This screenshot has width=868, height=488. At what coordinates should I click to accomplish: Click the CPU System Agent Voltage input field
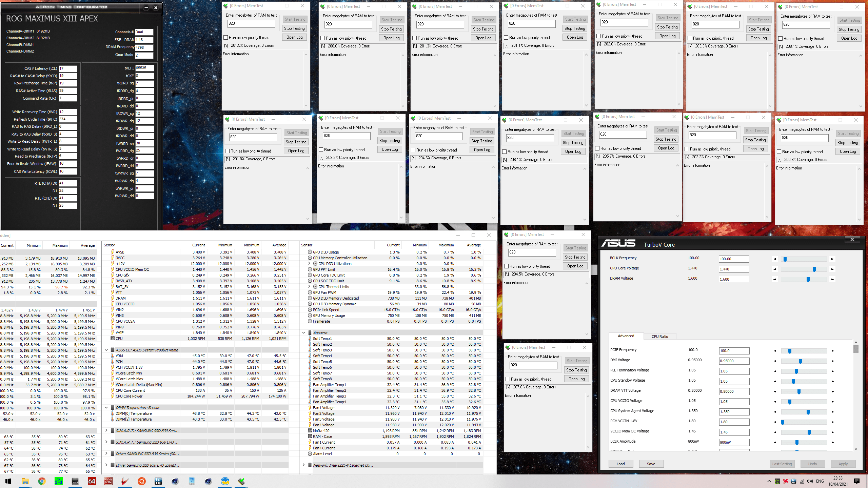(734, 412)
